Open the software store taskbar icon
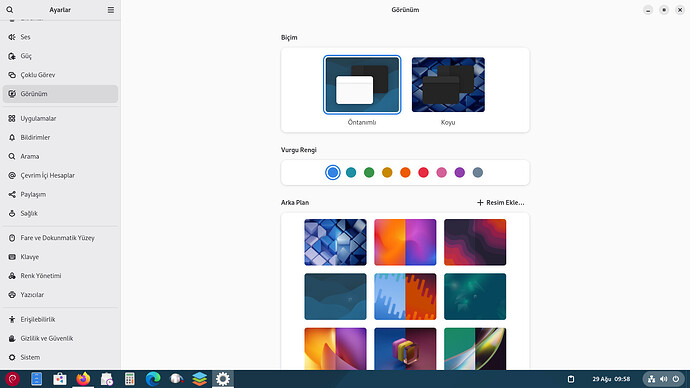 (x=59, y=379)
